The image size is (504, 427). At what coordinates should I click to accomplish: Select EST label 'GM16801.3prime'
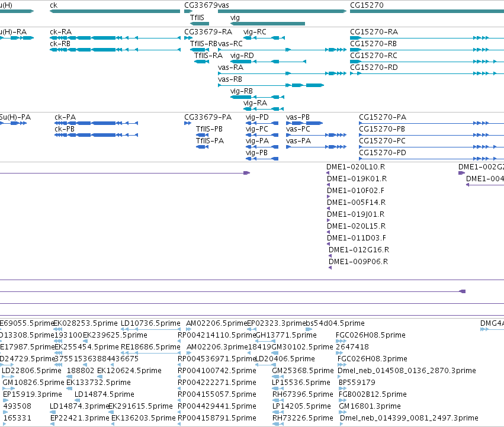click(370, 406)
